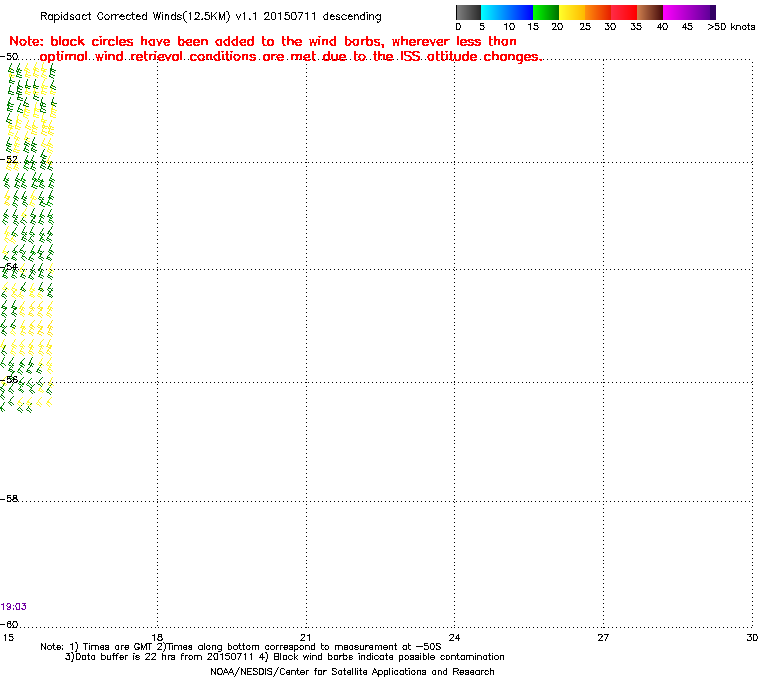The height and width of the screenshot is (688, 760).
Task: Click the '>50 knots' scale label
Action: (731, 27)
